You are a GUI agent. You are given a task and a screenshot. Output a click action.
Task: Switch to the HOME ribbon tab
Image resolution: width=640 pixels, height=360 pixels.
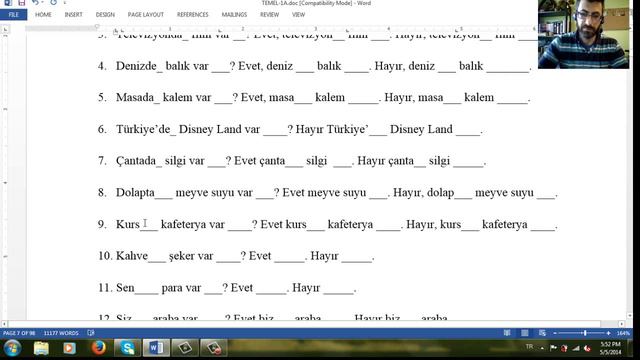pos(43,15)
